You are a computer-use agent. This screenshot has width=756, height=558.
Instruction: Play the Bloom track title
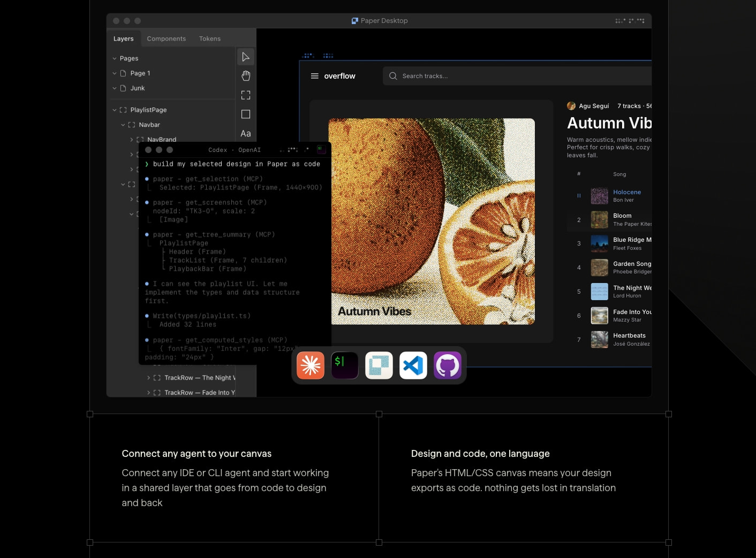(x=622, y=216)
